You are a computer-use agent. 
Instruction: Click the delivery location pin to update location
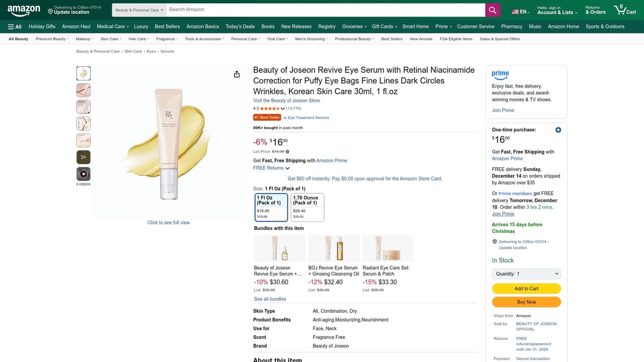(495, 241)
